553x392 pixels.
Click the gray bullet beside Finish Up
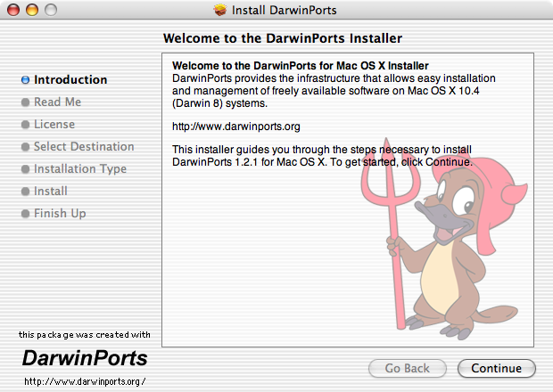pyautogui.click(x=25, y=214)
